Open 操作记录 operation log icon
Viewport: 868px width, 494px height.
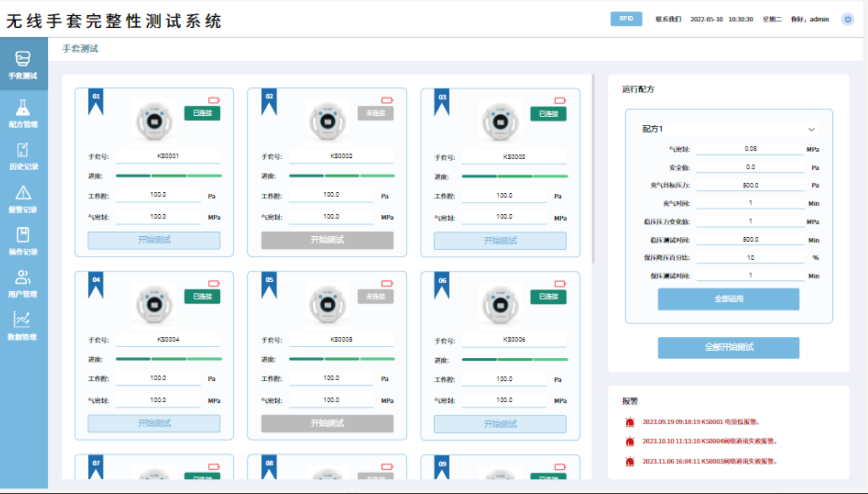pyautogui.click(x=23, y=235)
